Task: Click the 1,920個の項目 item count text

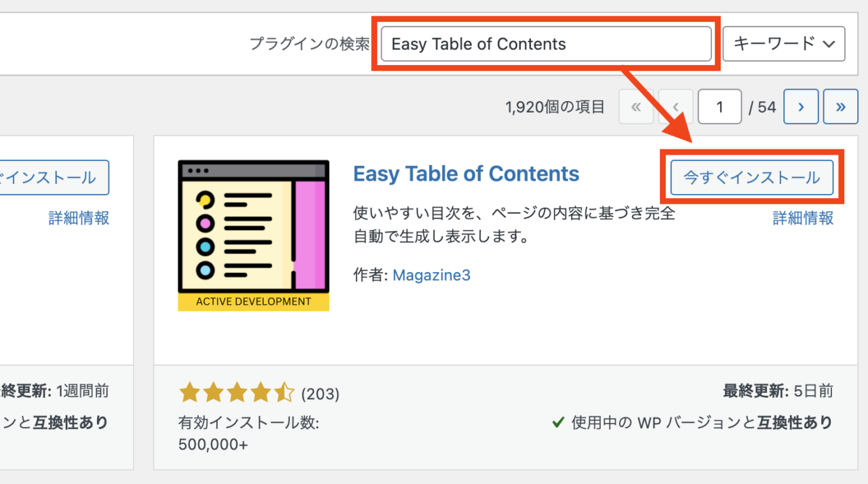Action: click(555, 107)
